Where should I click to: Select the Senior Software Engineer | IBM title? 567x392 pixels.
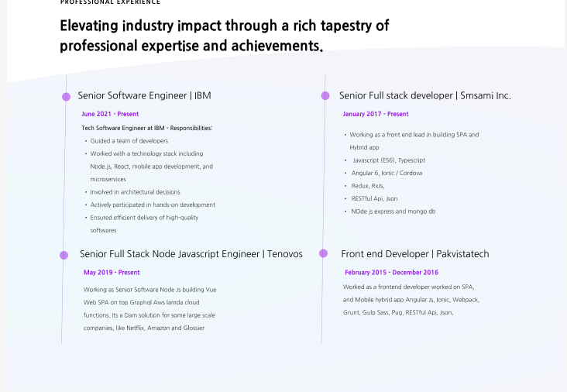tap(144, 95)
